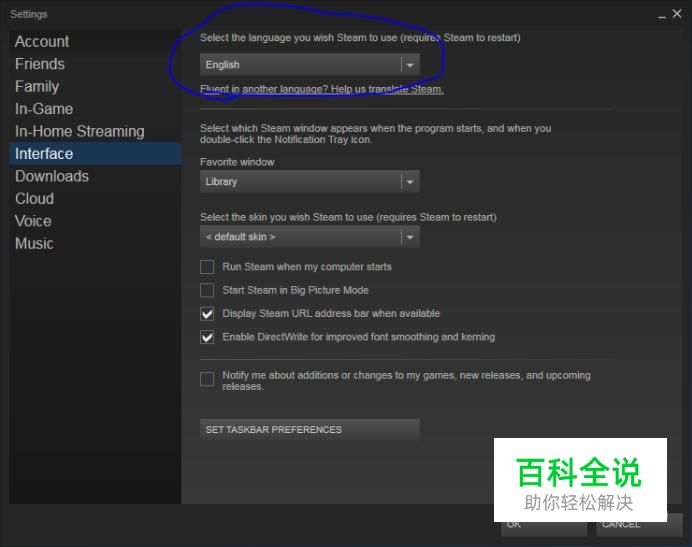Select the In-Game settings category
Viewport: 692px width, 547px height.
click(95, 109)
